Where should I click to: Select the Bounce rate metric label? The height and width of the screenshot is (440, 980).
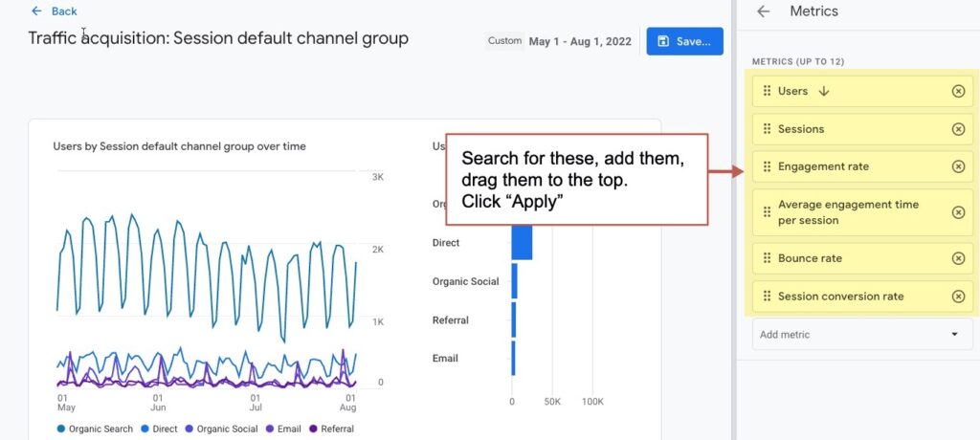810,259
